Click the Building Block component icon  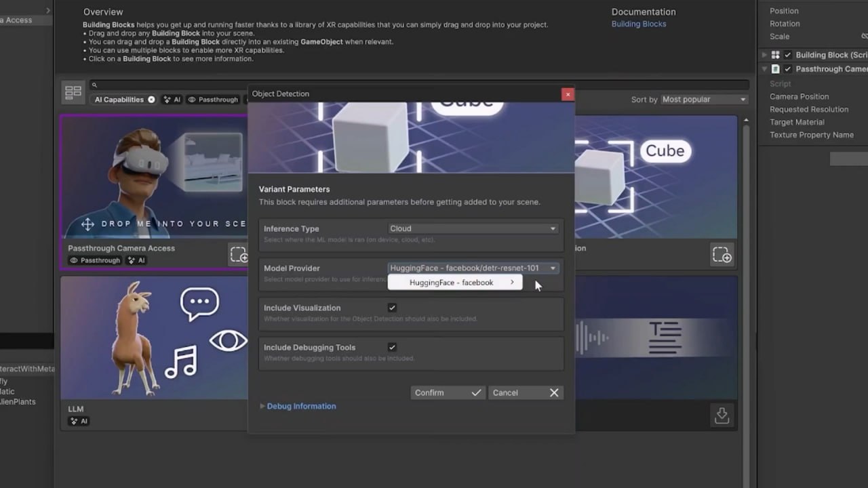[776, 55]
